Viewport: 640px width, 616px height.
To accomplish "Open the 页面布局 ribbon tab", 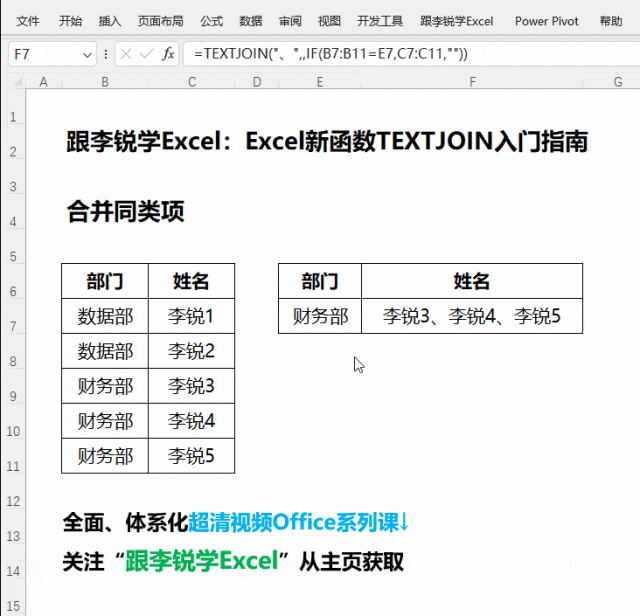I will click(160, 21).
